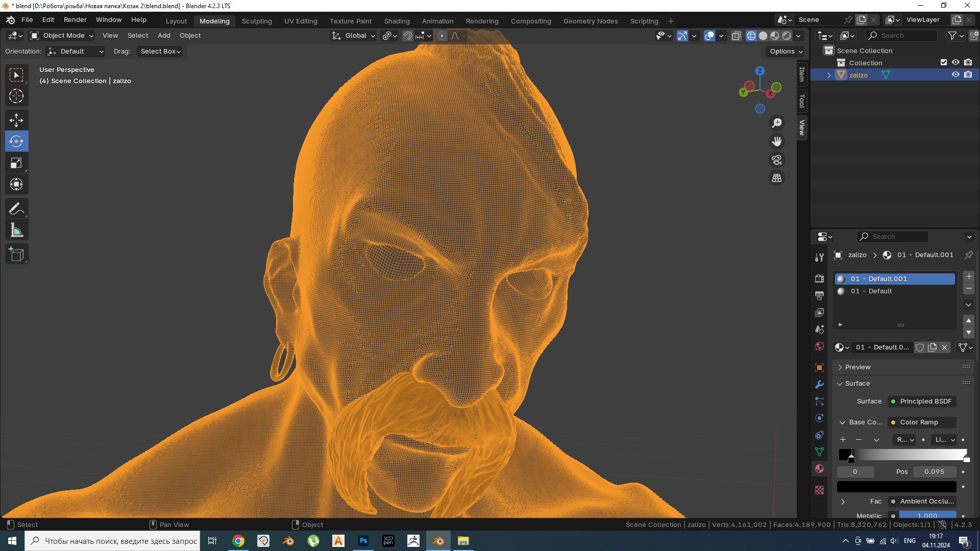The width and height of the screenshot is (980, 551).
Task: Click the Add Cube tool icon
Action: (16, 254)
